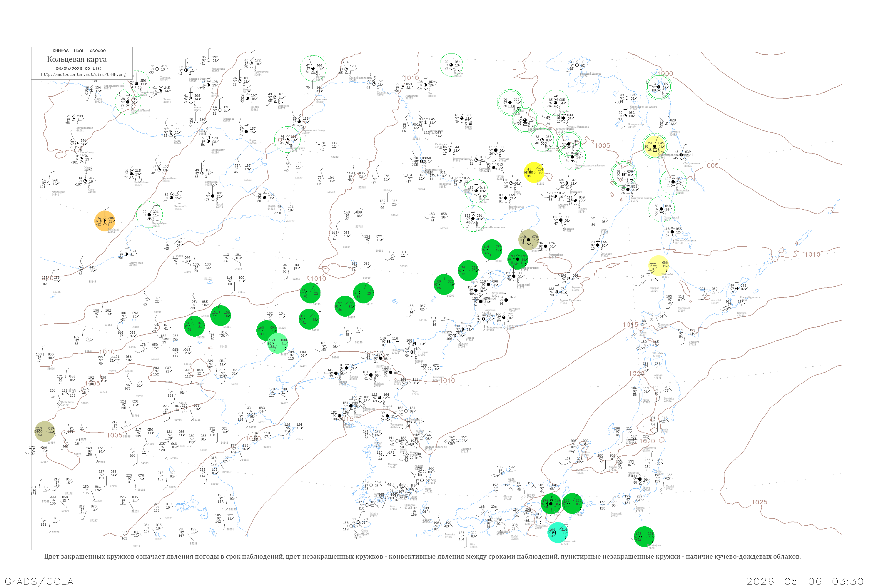Viewport: 882px width, 588px height.
Task: Select the Комсомольск-на-Амуре station label
Action: coord(590,166)
